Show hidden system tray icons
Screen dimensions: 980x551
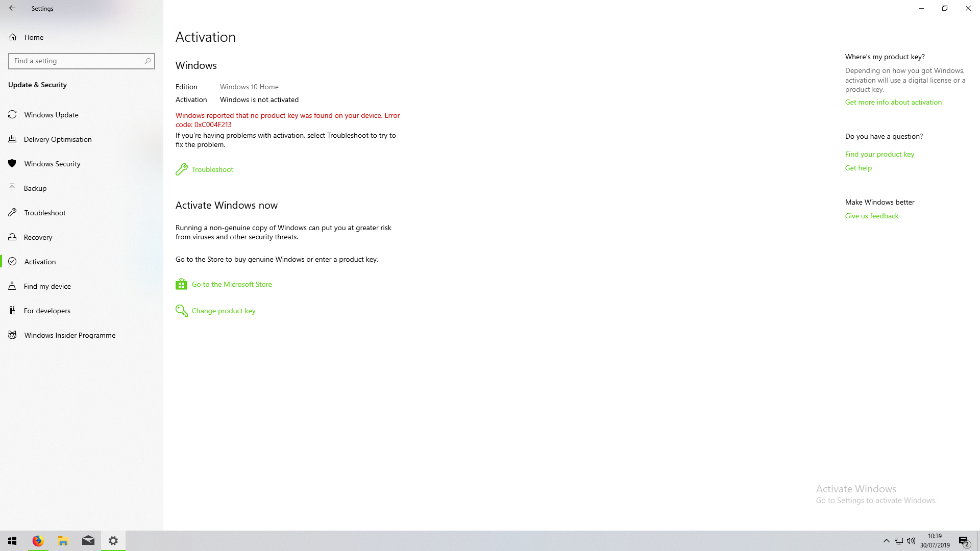click(887, 541)
